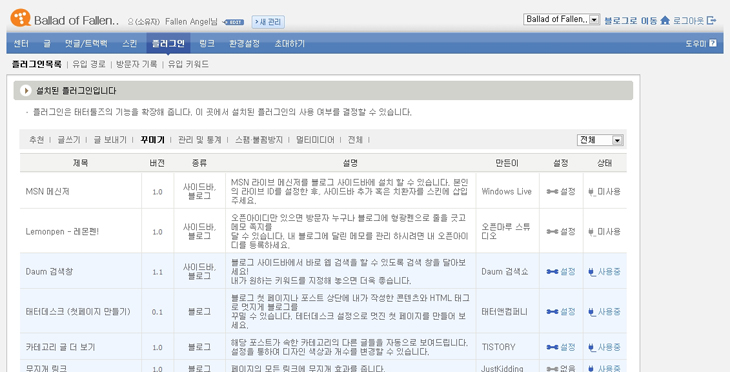Click the 버전 column header
This screenshot has width=730, height=372.
coord(157,163)
